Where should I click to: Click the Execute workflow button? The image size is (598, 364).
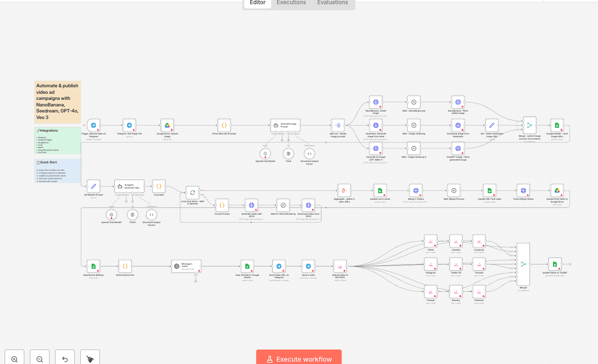299,359
